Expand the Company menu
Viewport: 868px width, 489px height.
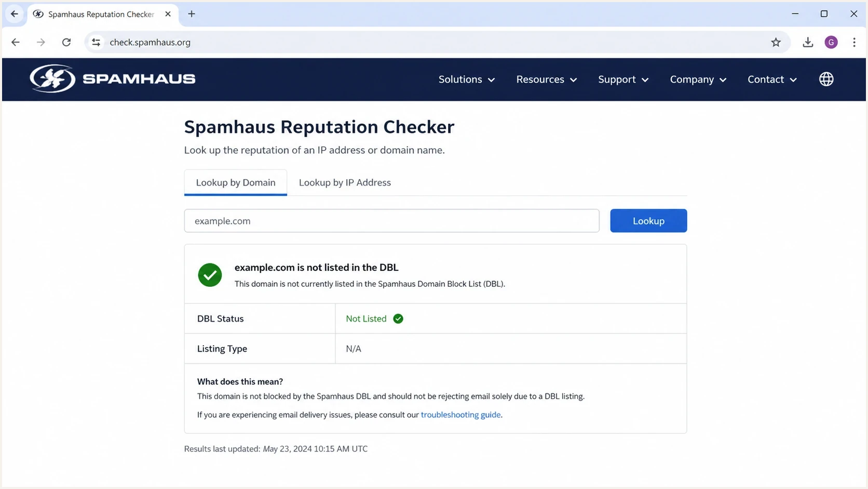[x=698, y=80]
